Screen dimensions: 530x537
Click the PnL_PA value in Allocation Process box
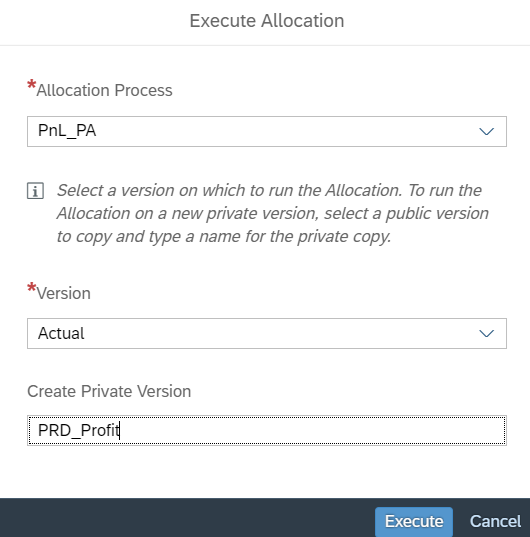click(67, 131)
